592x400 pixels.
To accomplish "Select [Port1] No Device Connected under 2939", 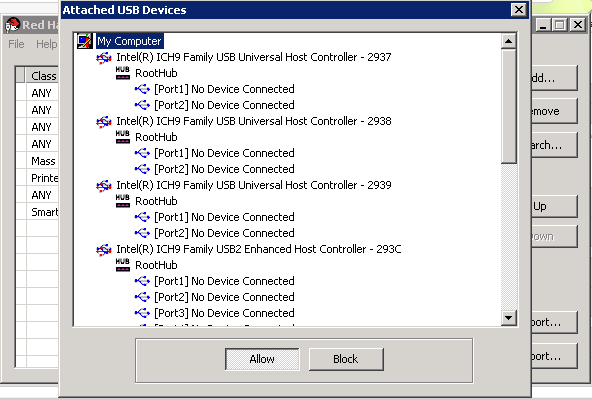I will point(224,217).
